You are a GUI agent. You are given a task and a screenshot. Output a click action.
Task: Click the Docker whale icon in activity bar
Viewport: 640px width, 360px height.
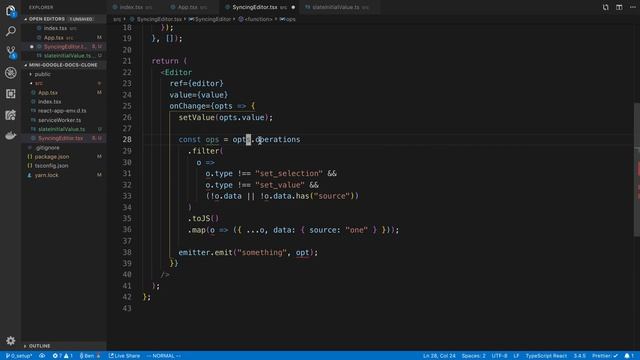tap(11, 135)
